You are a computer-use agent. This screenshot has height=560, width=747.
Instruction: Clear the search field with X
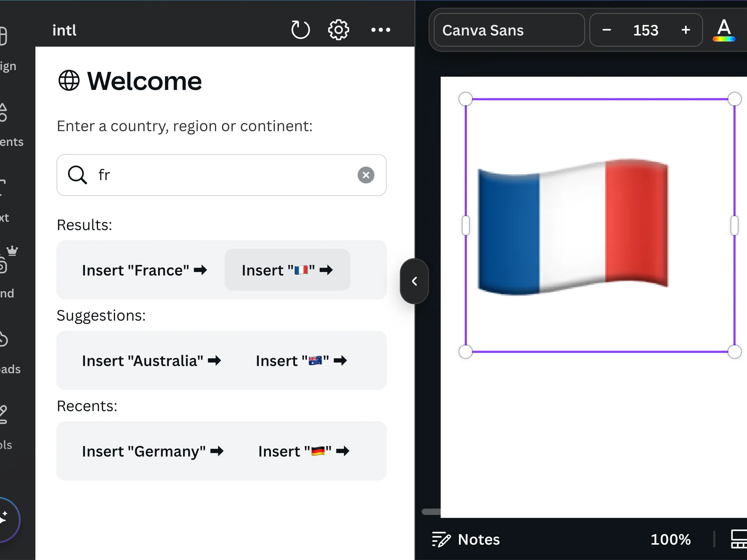point(366,175)
